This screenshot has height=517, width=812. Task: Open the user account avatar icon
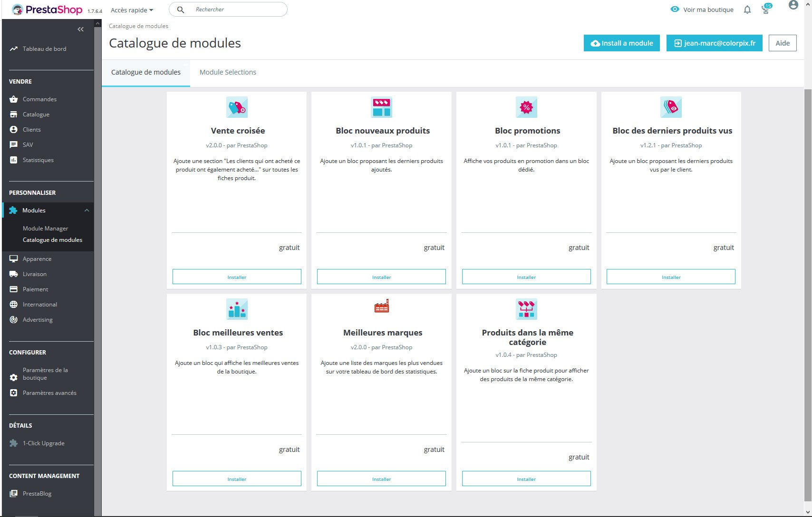[793, 5]
